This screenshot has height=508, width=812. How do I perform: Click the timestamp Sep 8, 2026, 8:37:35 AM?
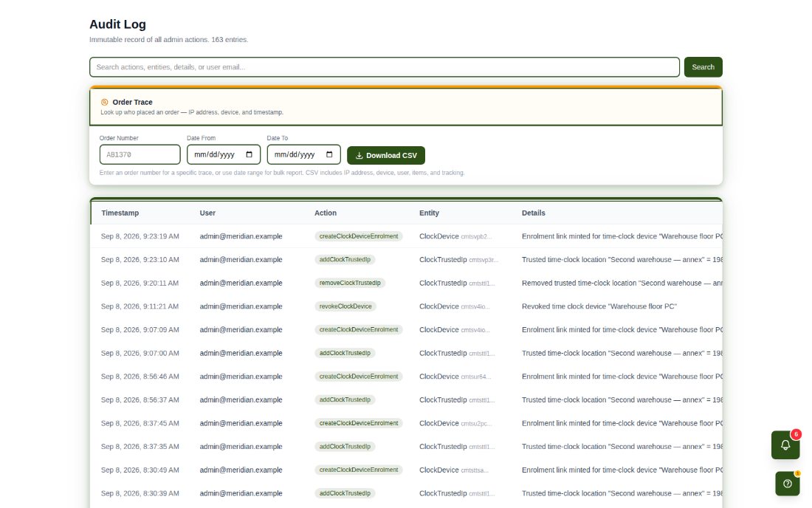tap(140, 447)
